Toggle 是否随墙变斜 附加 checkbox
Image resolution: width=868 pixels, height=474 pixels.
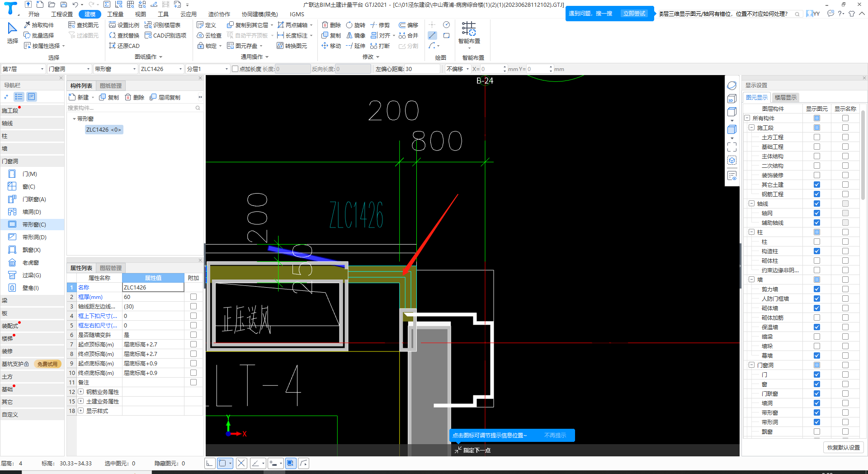coord(193,335)
